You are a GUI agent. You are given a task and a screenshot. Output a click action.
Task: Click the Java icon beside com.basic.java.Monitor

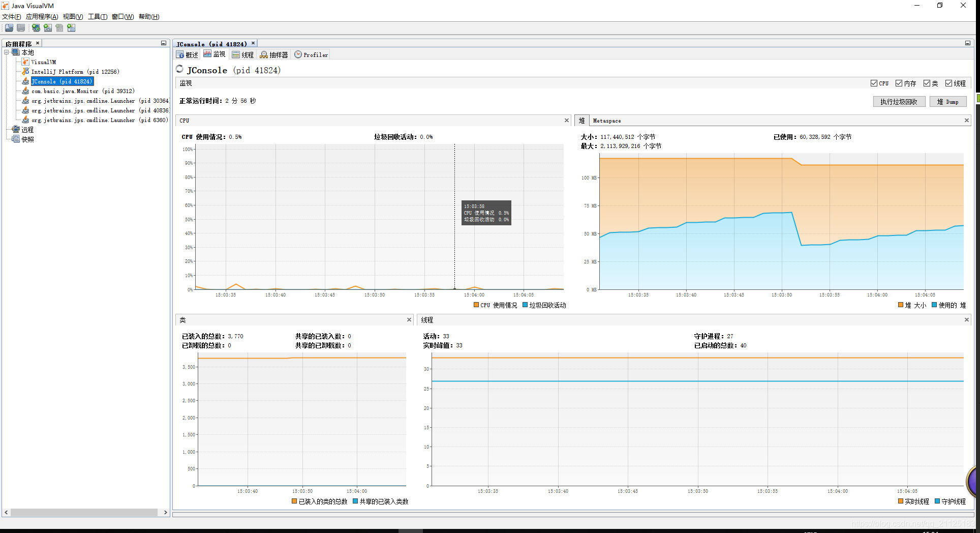pos(25,91)
